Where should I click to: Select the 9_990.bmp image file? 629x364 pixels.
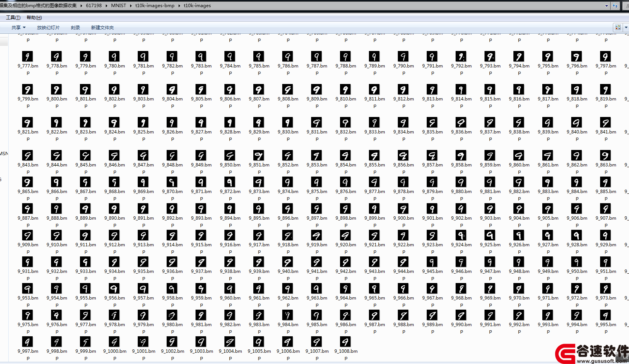click(x=461, y=321)
